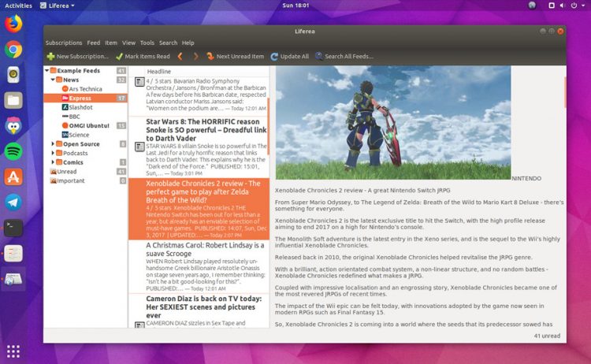Click the document icon beside Bavarian item
Viewport: 591px width, 364px height.
pos(139,81)
